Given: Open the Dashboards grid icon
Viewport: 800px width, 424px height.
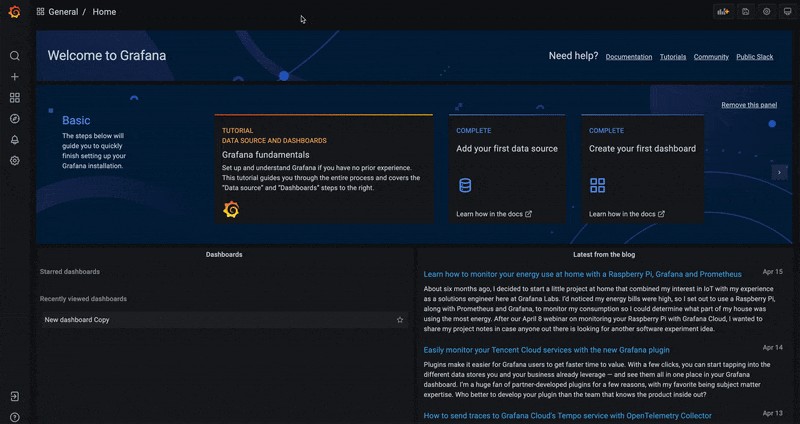Looking at the screenshot, I should point(14,98).
